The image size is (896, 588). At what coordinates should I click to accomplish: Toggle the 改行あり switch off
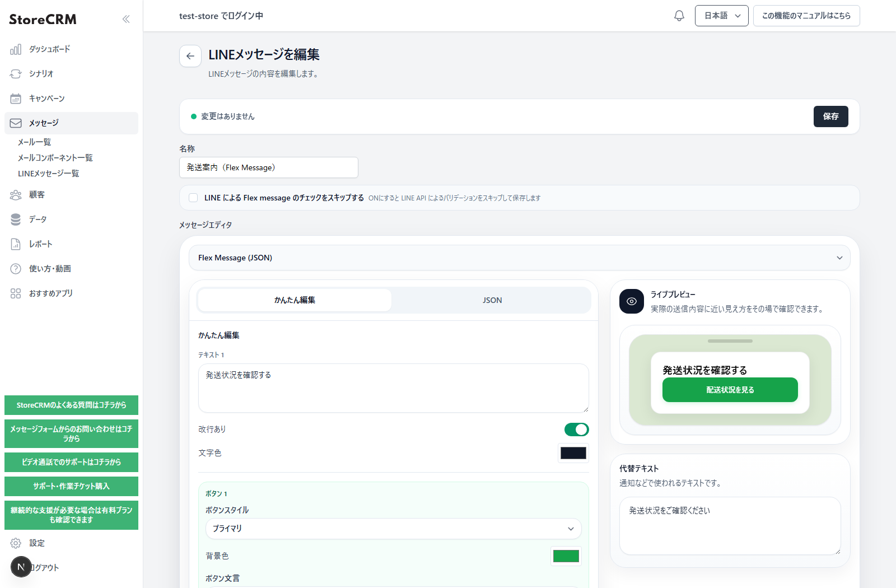coord(577,430)
